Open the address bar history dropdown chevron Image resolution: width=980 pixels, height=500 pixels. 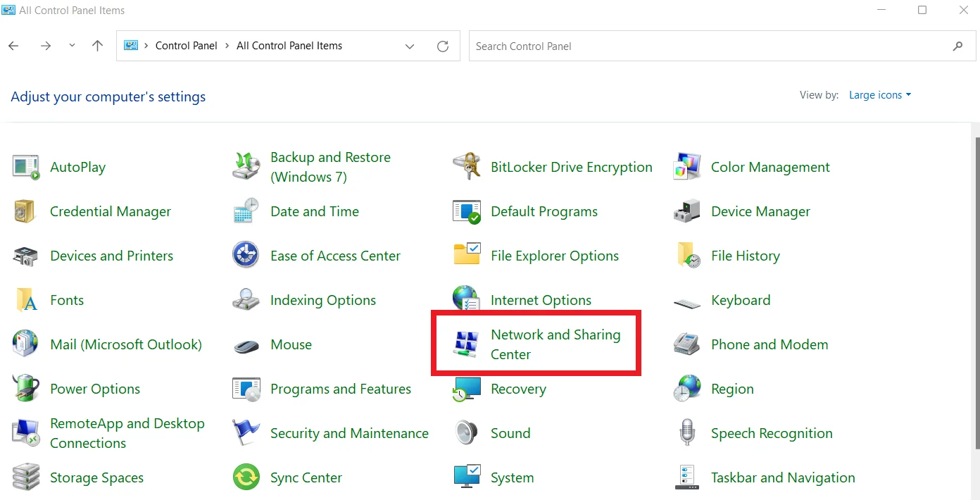click(410, 46)
